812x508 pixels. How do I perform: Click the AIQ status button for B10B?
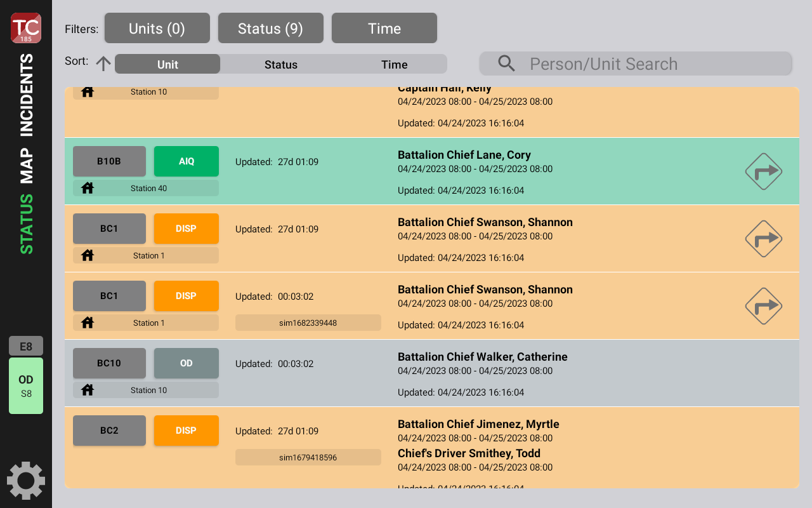point(186,161)
